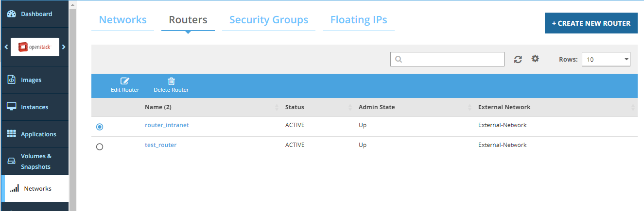Open the test_router link
Viewport: 644px width, 211px height.
tap(160, 145)
